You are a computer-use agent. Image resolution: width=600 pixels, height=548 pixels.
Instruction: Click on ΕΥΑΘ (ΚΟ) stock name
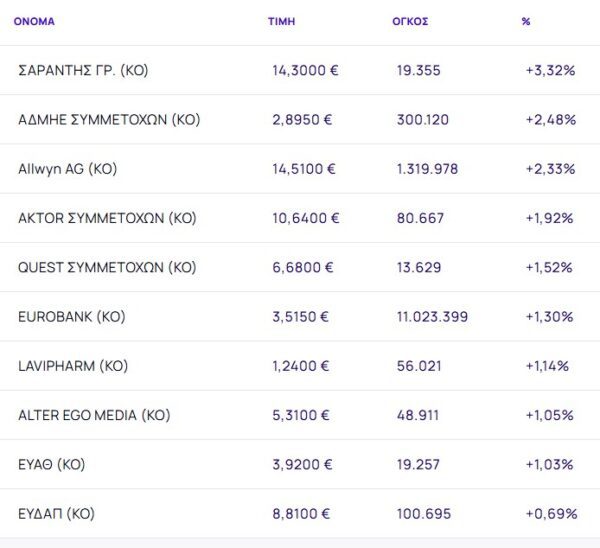pos(52,464)
